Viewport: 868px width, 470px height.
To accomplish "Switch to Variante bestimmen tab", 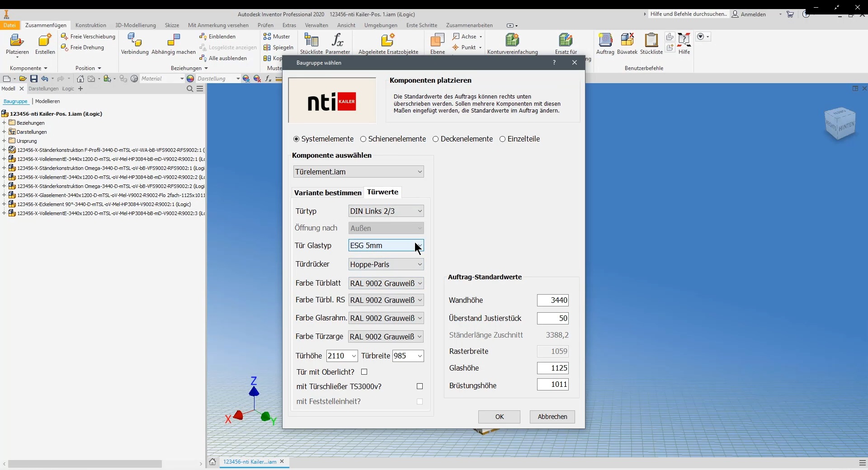I will 328,193.
